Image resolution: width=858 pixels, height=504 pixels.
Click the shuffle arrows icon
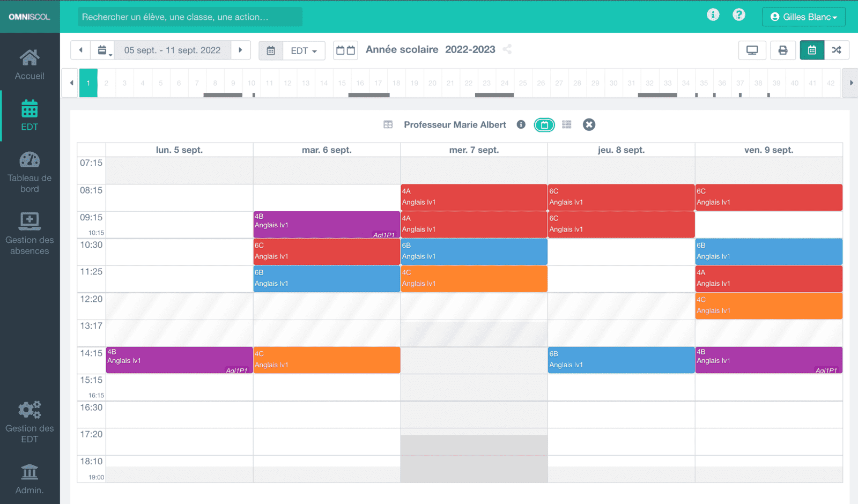tap(837, 50)
